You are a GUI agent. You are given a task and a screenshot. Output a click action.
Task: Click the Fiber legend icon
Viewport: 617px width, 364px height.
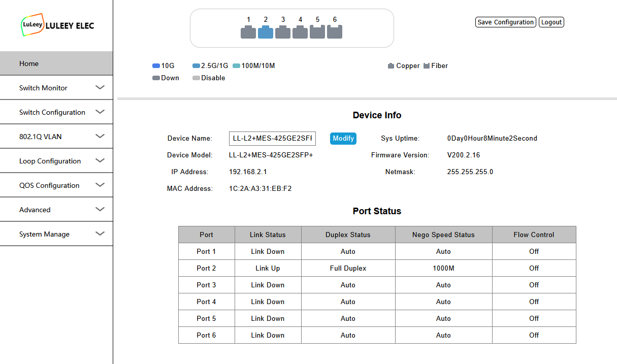pos(427,66)
